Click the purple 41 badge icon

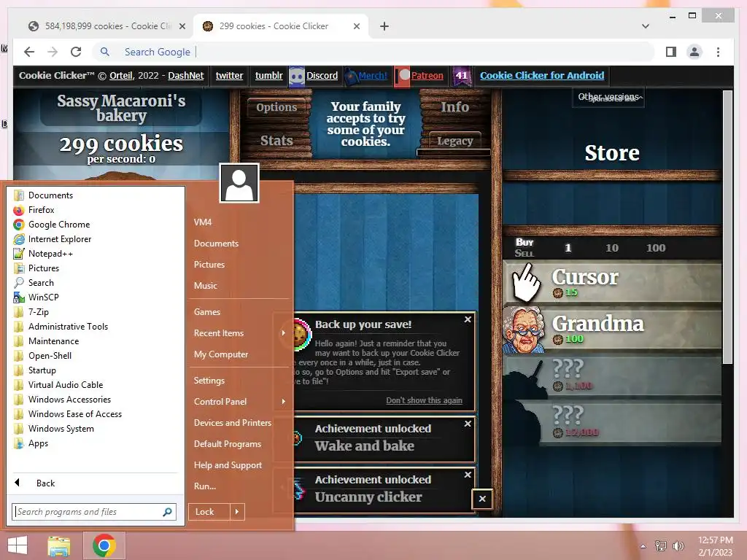461,76
